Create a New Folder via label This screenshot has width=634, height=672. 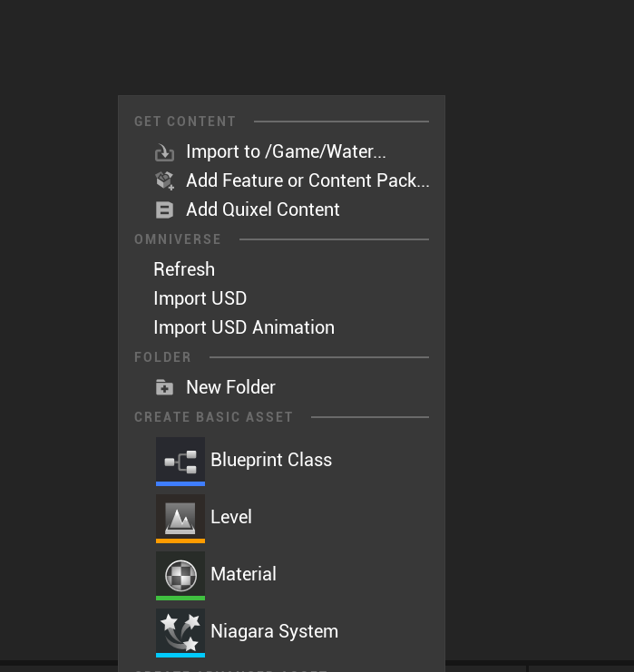tap(230, 387)
